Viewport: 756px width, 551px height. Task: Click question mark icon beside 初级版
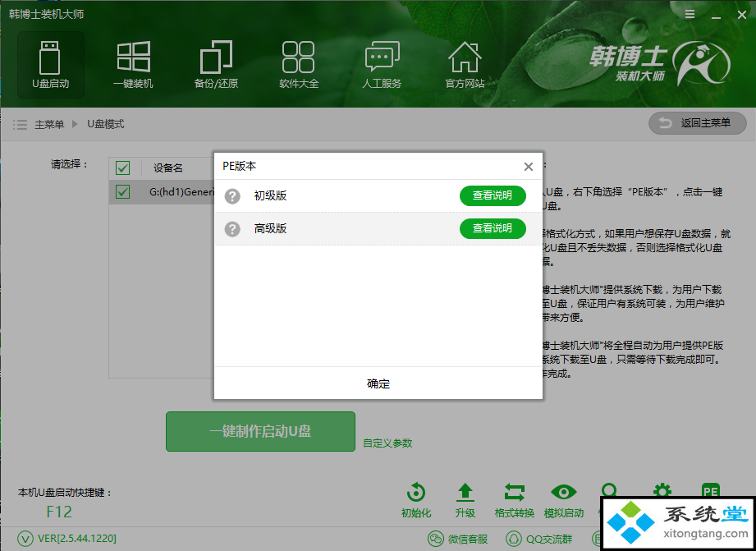point(232,196)
